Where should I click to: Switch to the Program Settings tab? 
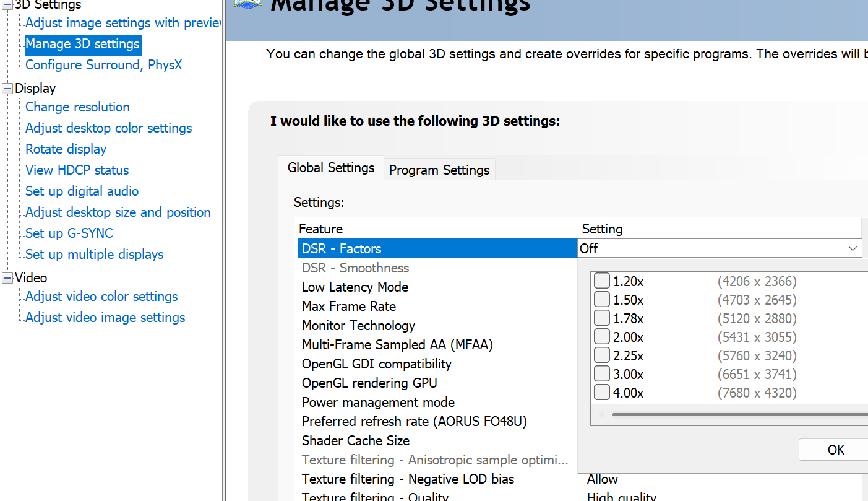tap(439, 170)
